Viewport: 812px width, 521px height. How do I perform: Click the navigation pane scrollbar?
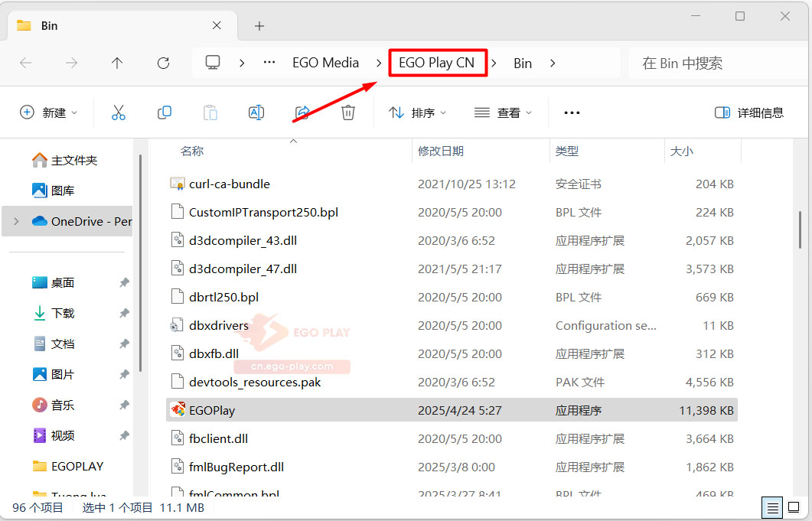click(140, 262)
